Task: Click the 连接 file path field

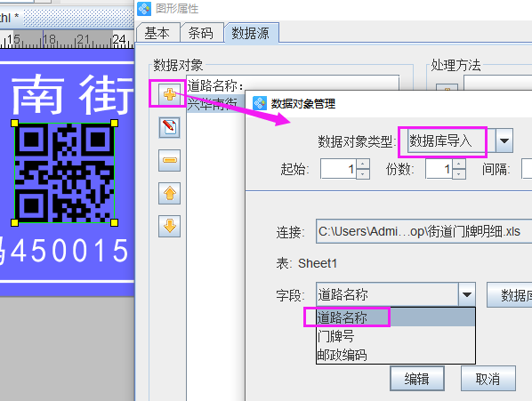Action: point(423,231)
